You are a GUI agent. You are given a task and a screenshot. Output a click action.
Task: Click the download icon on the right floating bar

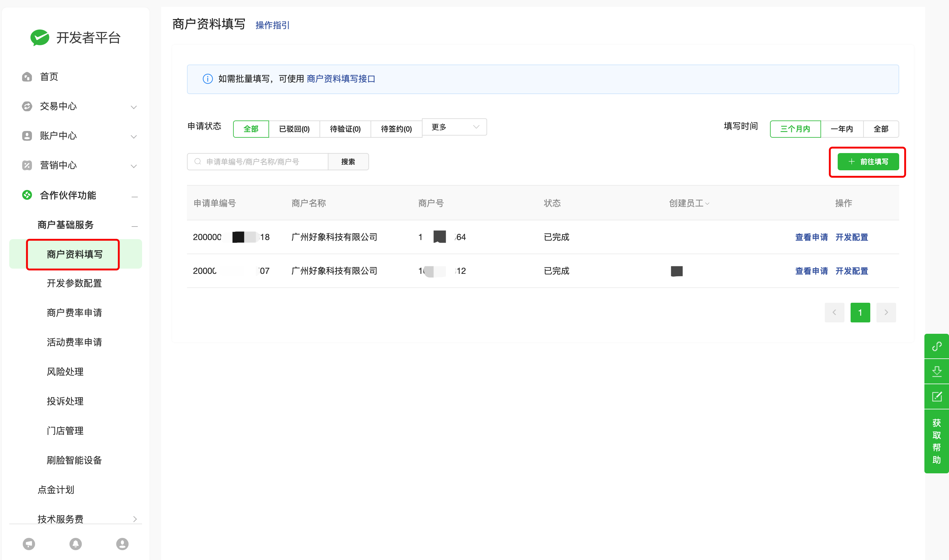click(936, 372)
